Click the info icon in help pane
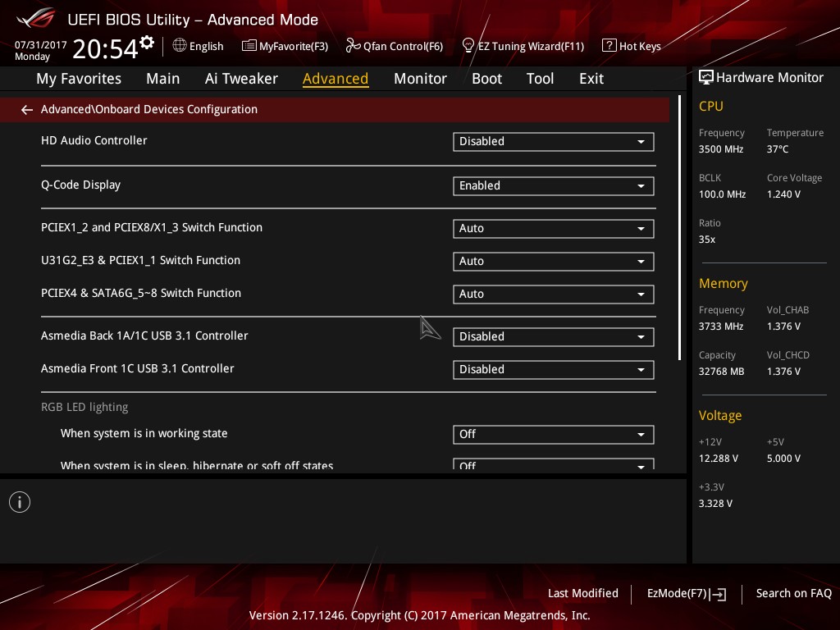The image size is (840, 630). pyautogui.click(x=20, y=502)
